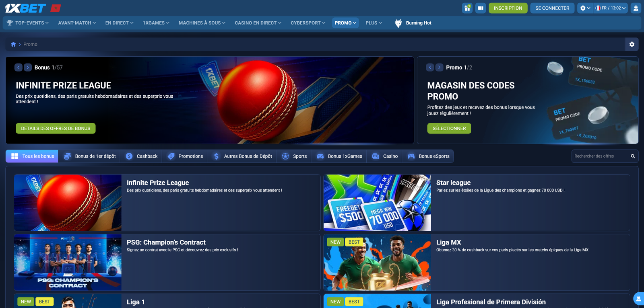Open Burning Hot game shortcut

(413, 23)
